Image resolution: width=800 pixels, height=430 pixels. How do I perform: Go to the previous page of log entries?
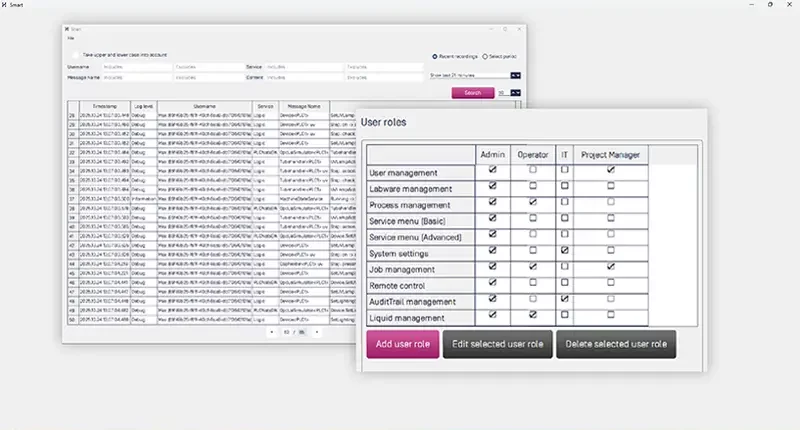tap(272, 331)
